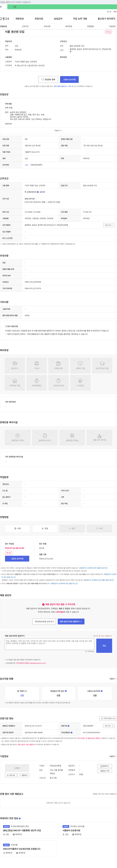The width and height of the screenshot is (117, 868).
Task: Click the top 고용24 입사지원 button
Action: coord(69,79)
